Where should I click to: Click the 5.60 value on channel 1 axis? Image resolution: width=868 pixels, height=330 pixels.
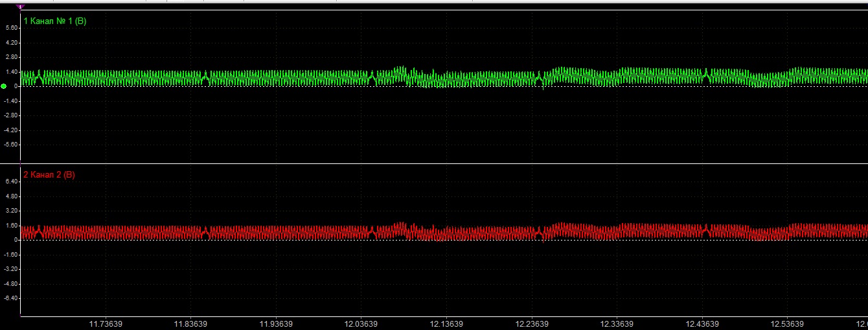[11, 28]
